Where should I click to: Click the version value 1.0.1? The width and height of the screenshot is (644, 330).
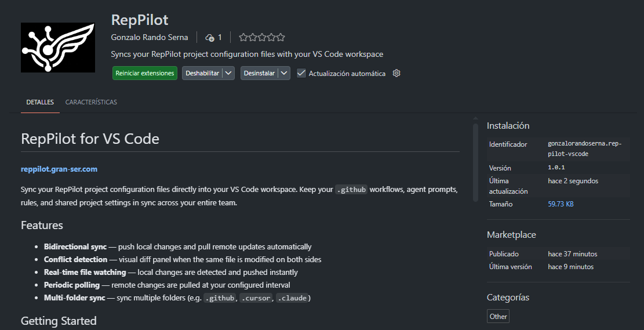(556, 168)
